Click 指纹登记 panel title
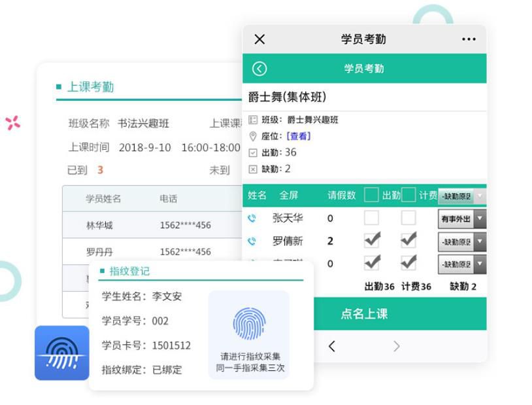This screenshot has height=405, width=532. (x=129, y=271)
